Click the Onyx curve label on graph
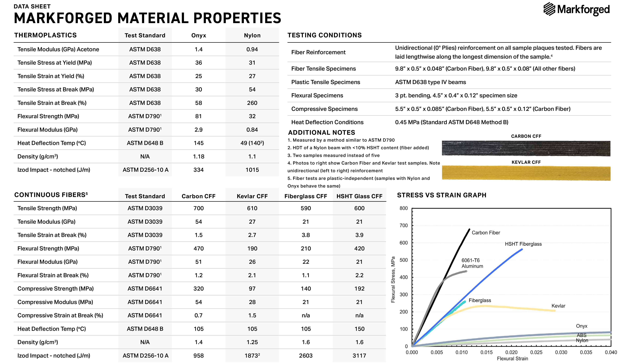Screen dimensions: 623x364 581,326
